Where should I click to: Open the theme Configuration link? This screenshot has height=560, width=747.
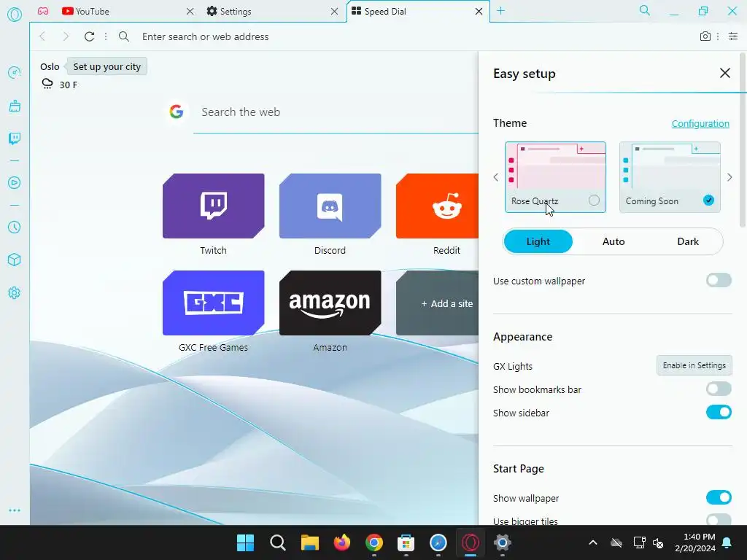pos(700,124)
